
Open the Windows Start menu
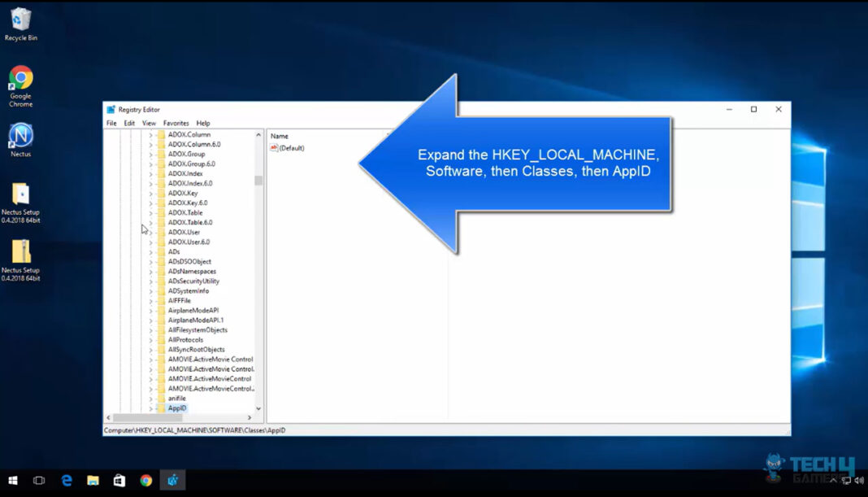[13, 481]
